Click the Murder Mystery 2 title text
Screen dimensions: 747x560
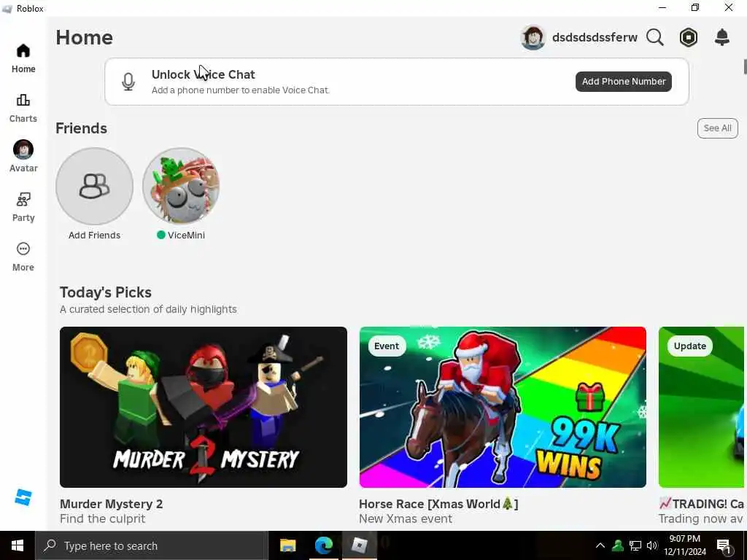(x=112, y=504)
